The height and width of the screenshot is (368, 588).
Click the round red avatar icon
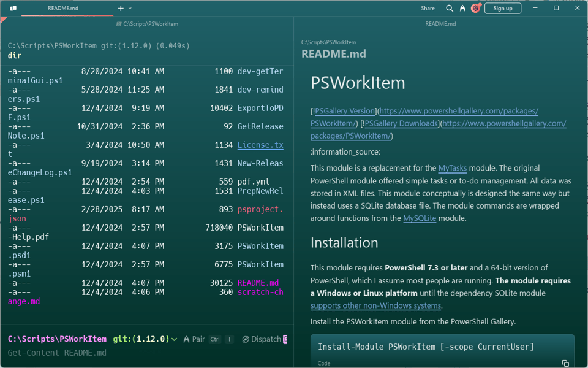[475, 8]
